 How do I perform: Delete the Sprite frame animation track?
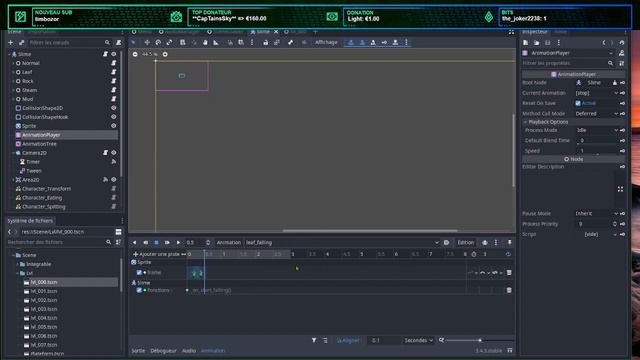click(509, 272)
